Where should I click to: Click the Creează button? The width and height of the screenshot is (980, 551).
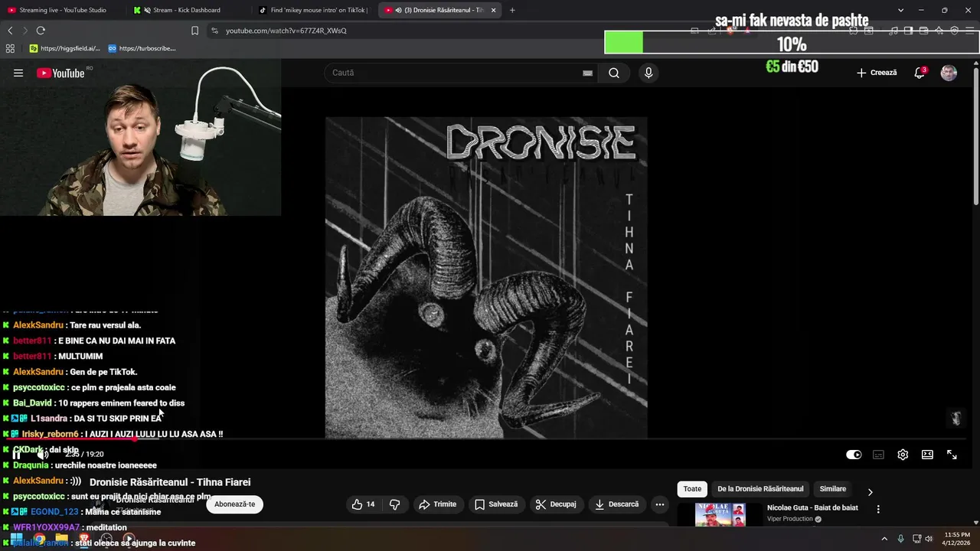click(877, 73)
